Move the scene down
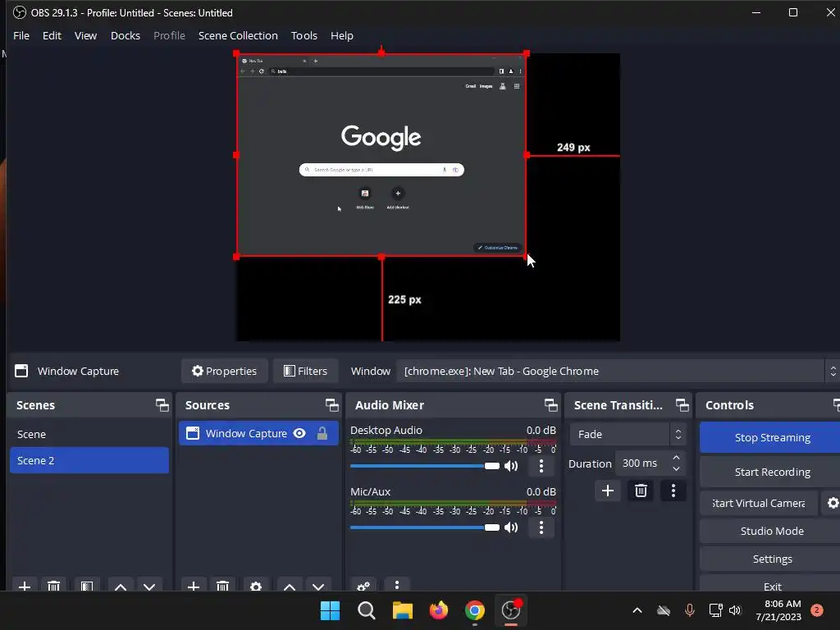 tap(149, 586)
